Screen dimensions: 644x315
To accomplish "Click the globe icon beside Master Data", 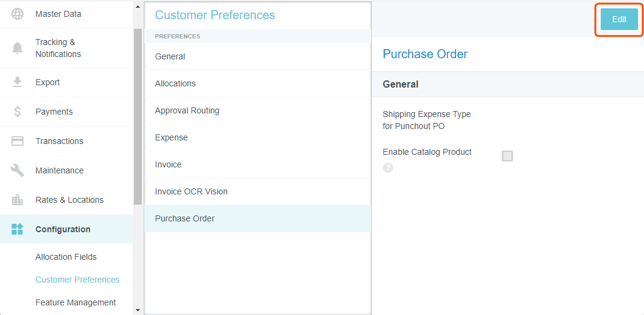I will (17, 14).
